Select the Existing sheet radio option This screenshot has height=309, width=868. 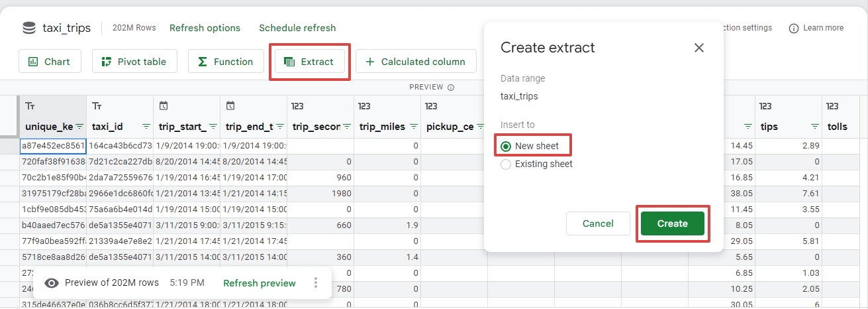(506, 164)
